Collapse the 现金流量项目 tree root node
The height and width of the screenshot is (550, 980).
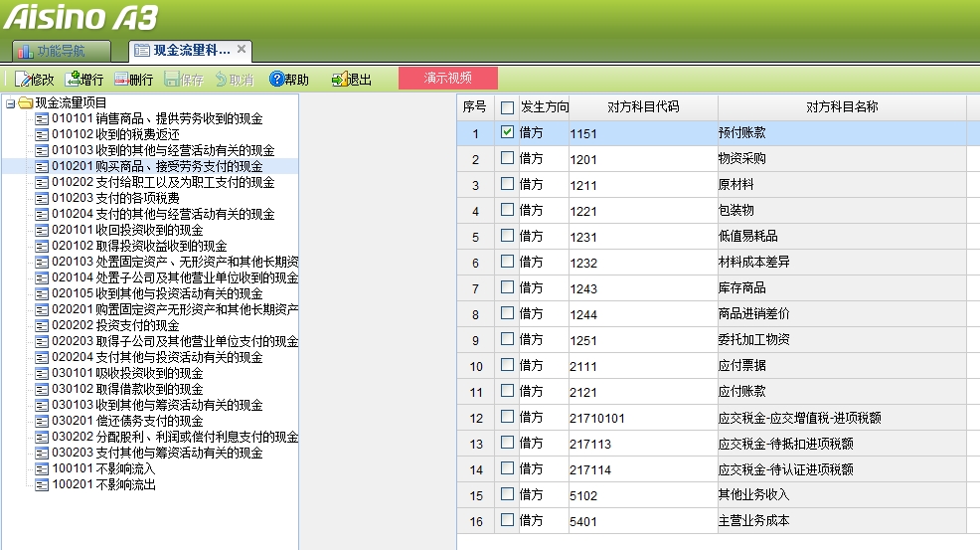9,102
